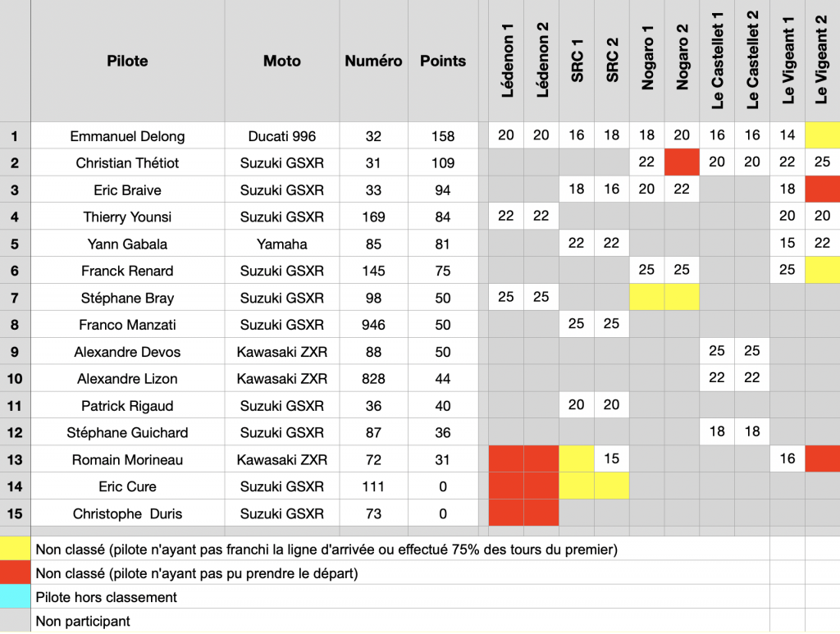Screen dimensions: 840x634
Task: Select the Pilote column header
Action: (x=127, y=61)
